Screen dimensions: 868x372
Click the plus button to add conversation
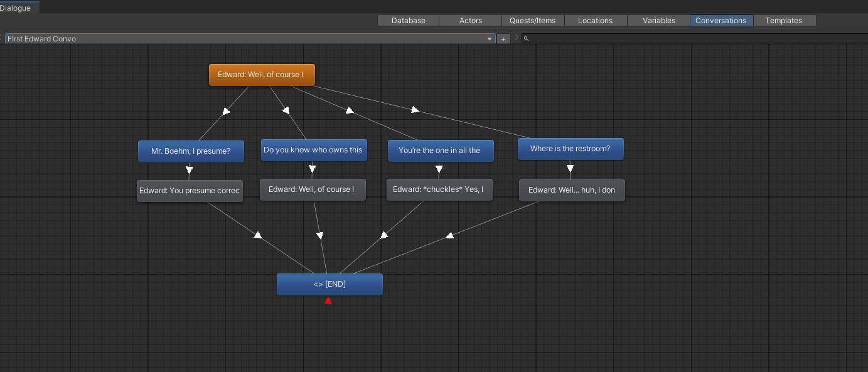pos(503,39)
